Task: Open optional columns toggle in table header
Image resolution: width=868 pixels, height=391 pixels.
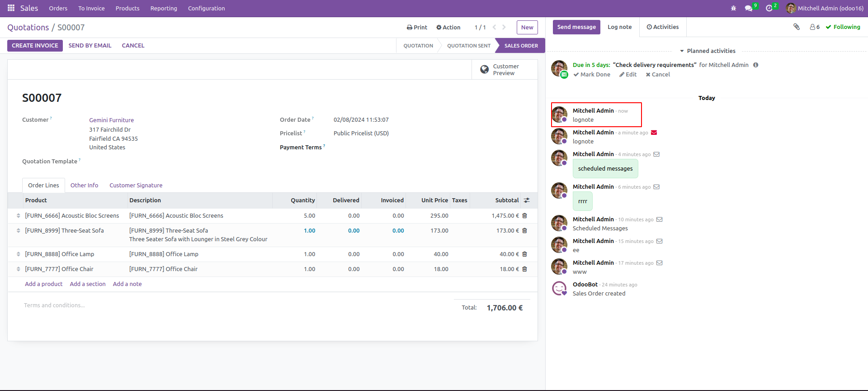Action: (x=527, y=200)
